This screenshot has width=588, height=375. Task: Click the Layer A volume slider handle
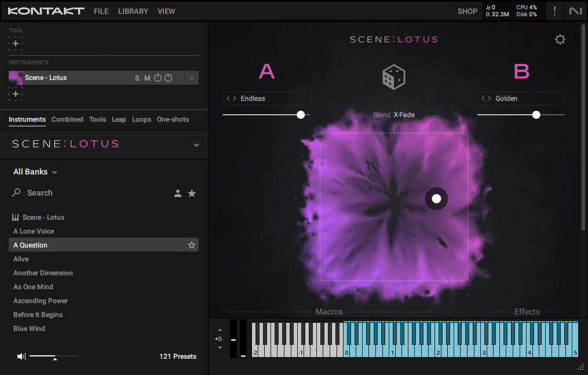[x=301, y=114]
